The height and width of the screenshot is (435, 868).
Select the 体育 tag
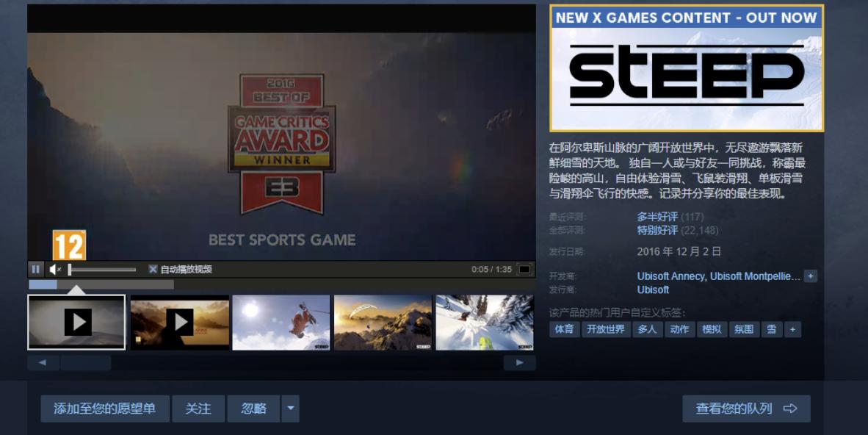(564, 329)
